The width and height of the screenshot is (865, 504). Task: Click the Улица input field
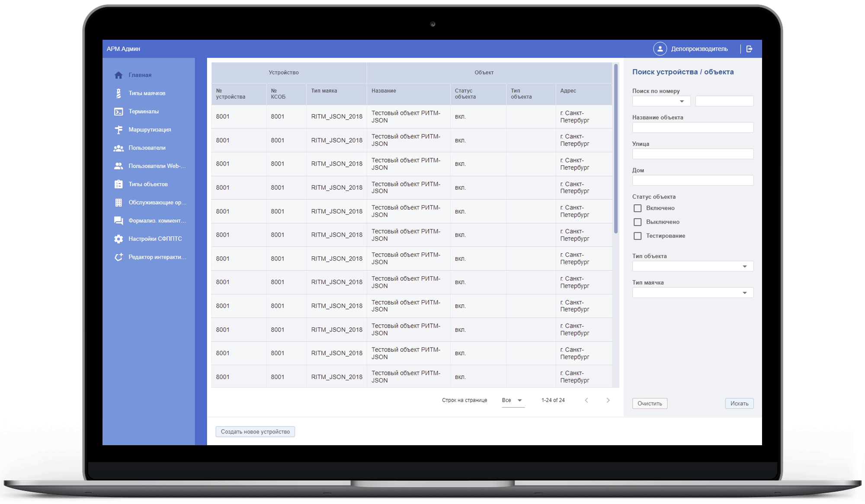(x=693, y=154)
